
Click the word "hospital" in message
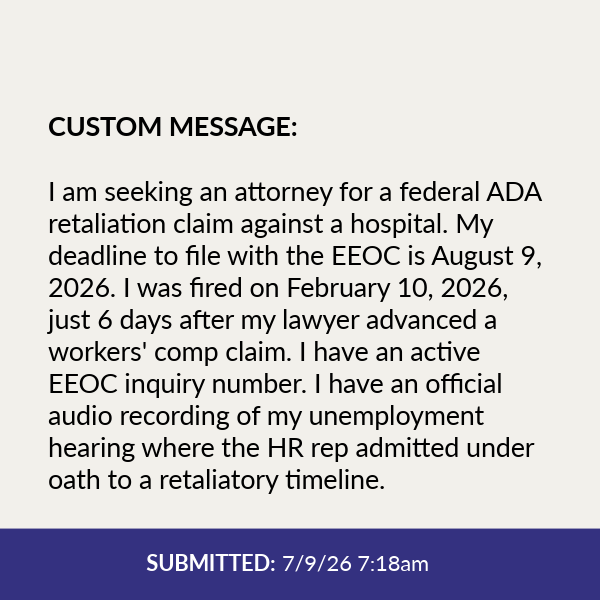(399, 225)
